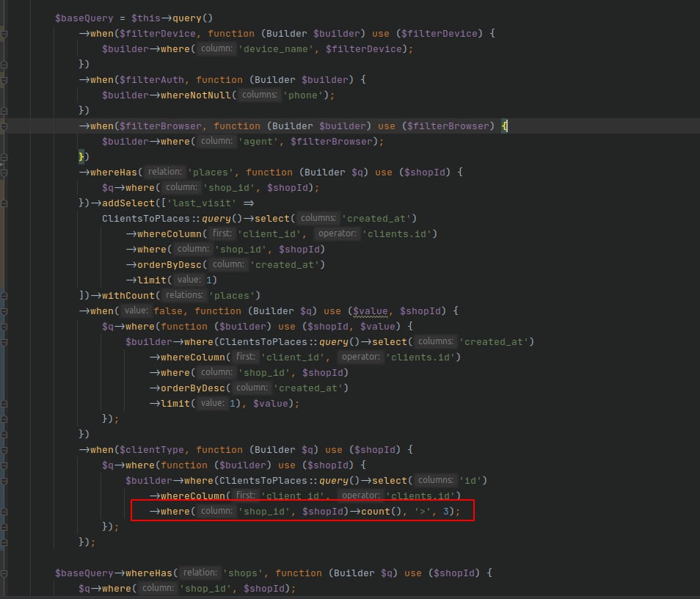Toggle fold marker beside withCount line

pyautogui.click(x=4, y=296)
